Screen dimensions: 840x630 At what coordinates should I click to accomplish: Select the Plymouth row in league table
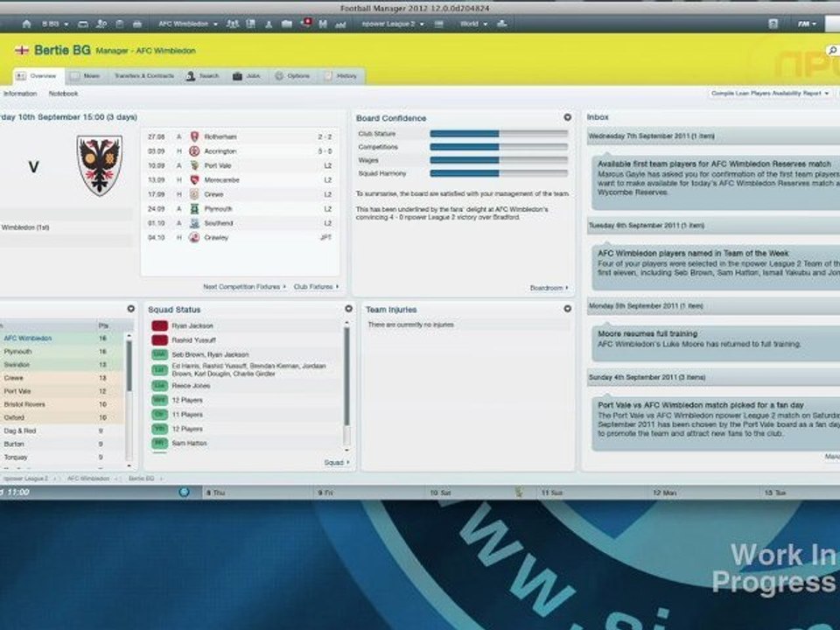63,352
